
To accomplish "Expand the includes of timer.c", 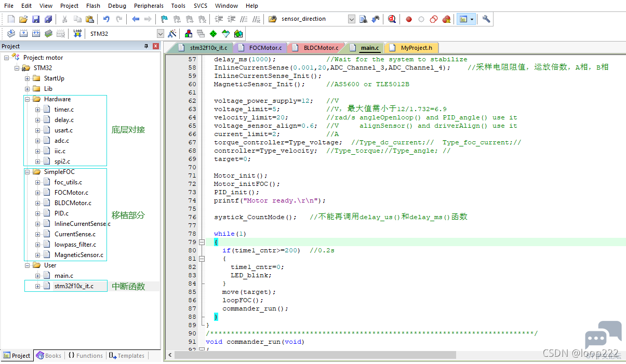I will (x=37, y=110).
